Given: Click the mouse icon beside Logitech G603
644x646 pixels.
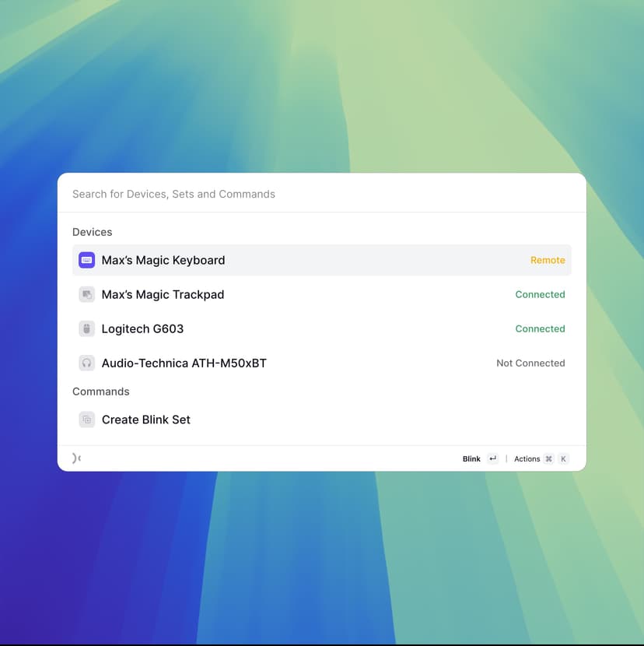Looking at the screenshot, I should [86, 328].
